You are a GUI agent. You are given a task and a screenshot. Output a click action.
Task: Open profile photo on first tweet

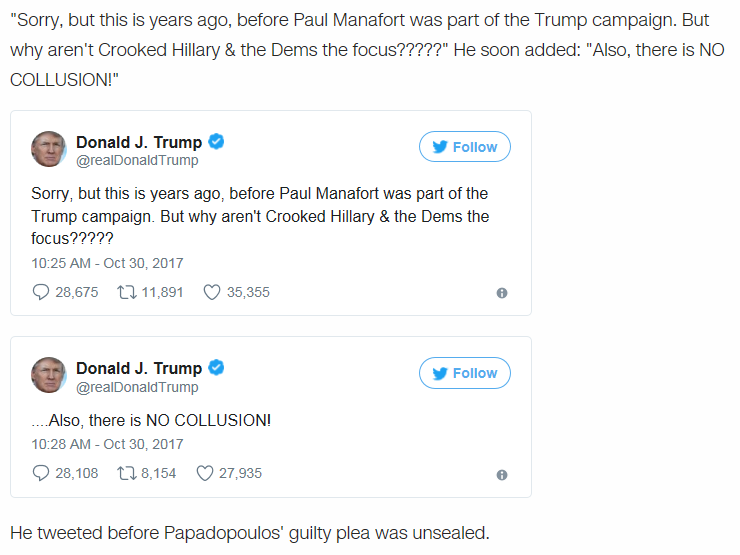pyautogui.click(x=49, y=149)
